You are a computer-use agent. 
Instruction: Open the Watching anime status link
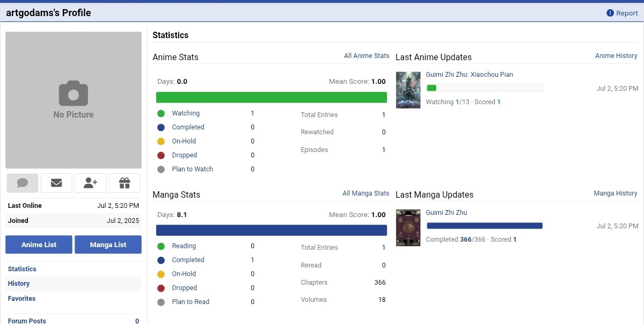(186, 113)
